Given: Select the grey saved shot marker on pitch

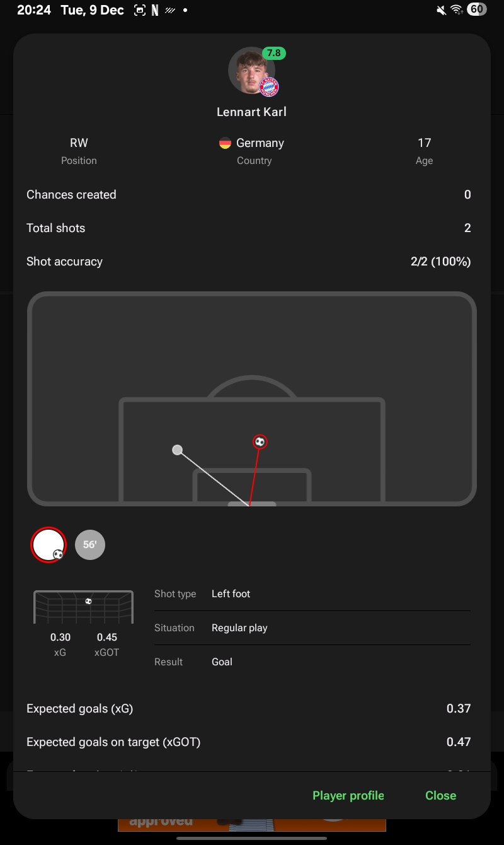Looking at the screenshot, I should [178, 450].
